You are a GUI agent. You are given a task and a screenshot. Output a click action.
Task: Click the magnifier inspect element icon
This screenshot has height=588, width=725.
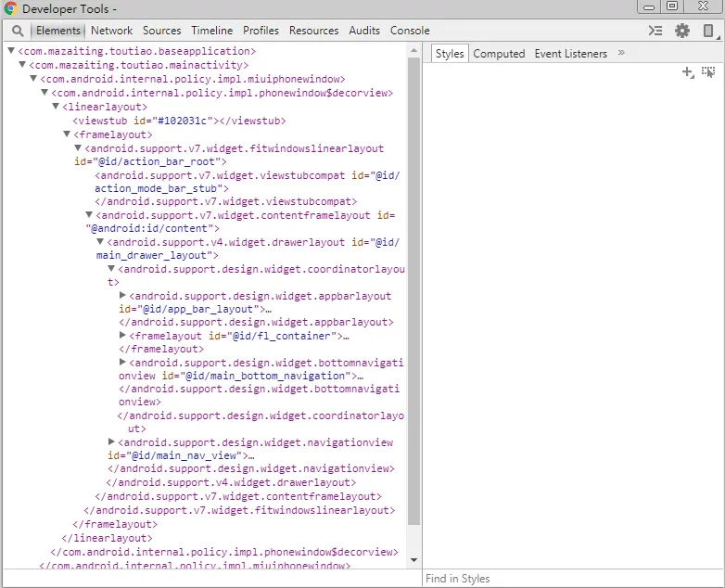click(x=18, y=31)
